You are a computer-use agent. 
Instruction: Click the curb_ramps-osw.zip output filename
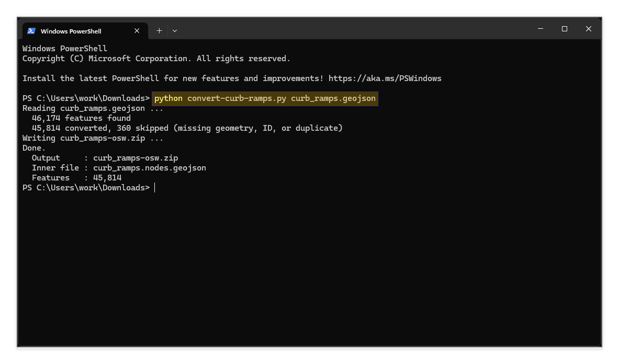tap(135, 157)
